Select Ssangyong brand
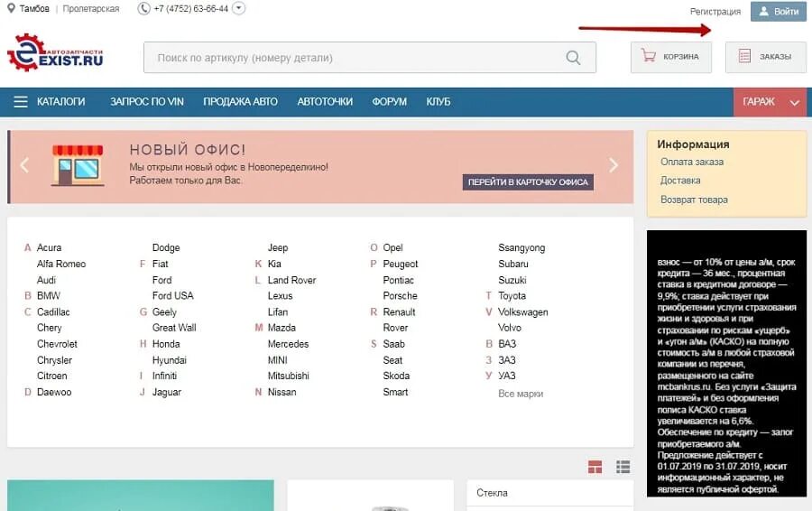 coord(521,247)
